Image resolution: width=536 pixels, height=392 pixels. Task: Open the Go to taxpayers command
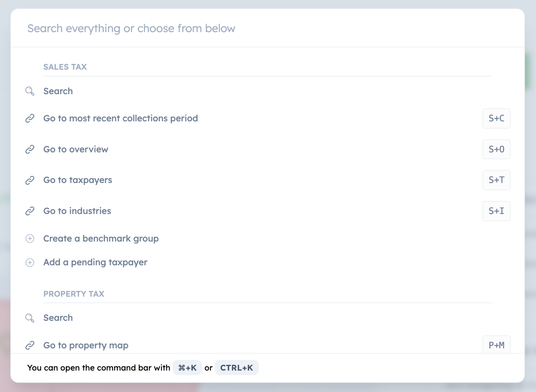point(78,180)
